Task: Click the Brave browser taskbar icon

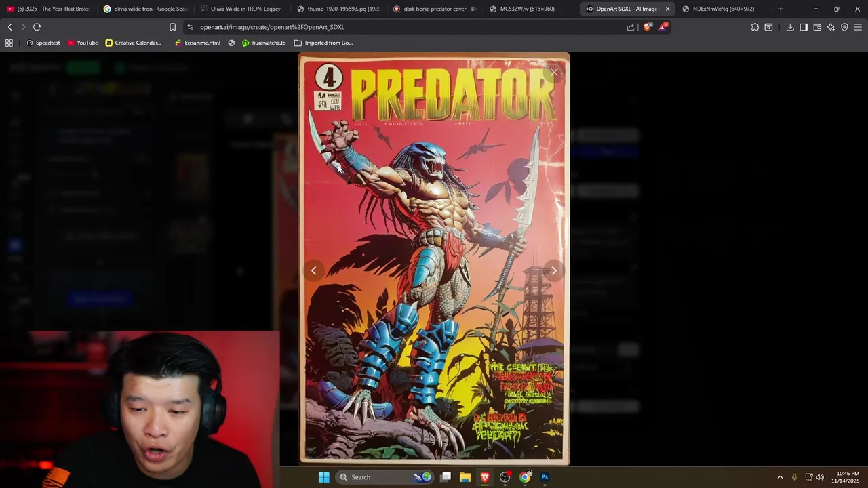Action: [485, 477]
